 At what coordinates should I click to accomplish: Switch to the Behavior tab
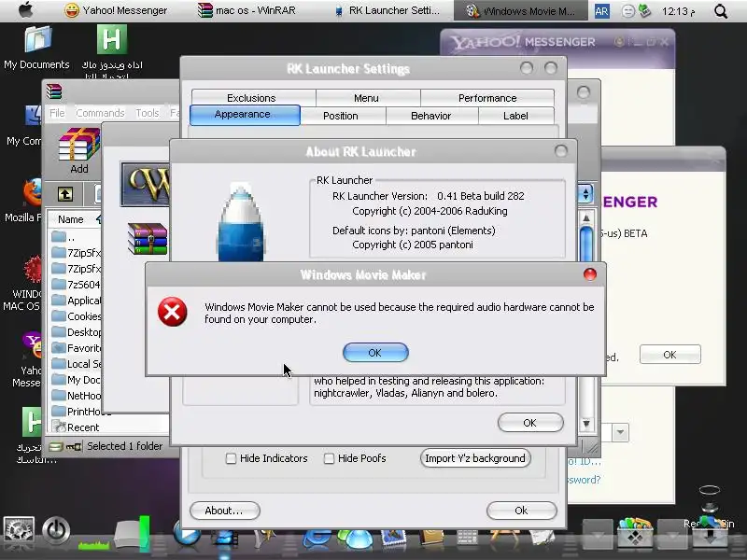tap(430, 116)
